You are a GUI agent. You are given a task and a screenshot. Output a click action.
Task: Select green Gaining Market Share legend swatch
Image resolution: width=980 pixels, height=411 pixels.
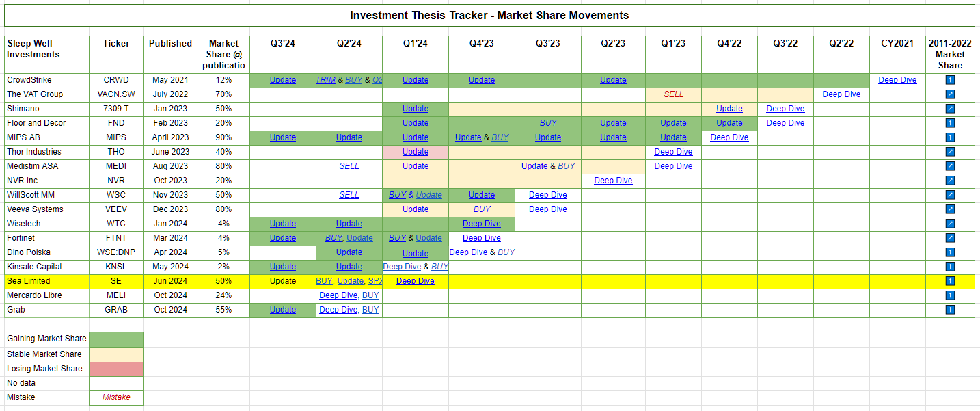point(116,339)
